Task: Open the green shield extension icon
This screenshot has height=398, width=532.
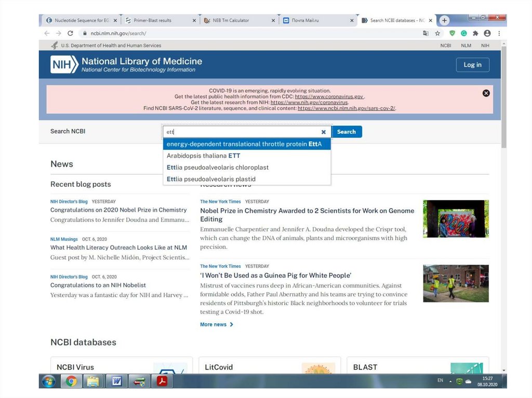Action: coord(452,33)
